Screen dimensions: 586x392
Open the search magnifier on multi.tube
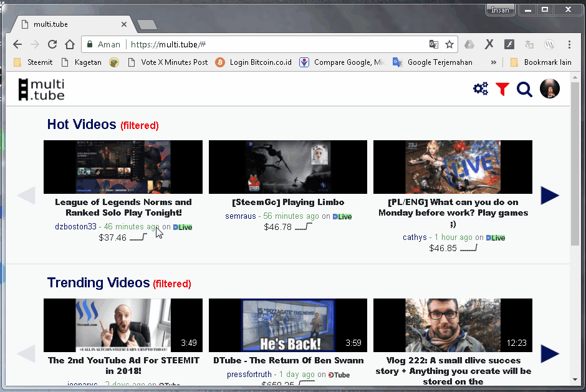[524, 89]
